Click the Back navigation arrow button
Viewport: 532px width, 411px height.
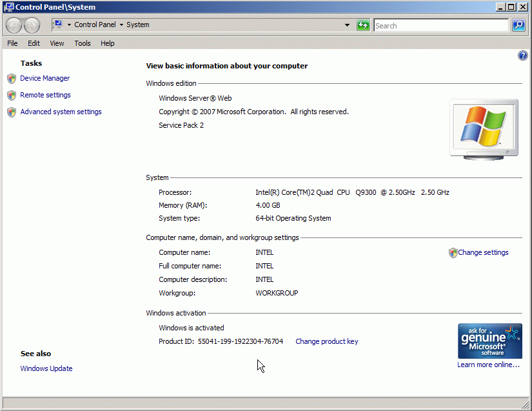click(14, 25)
